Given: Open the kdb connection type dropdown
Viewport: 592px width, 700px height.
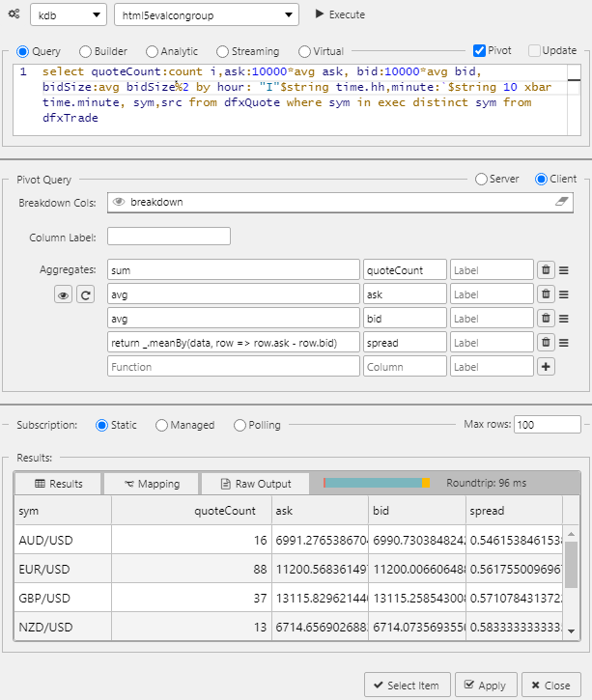Looking at the screenshot, I should pyautogui.click(x=69, y=14).
